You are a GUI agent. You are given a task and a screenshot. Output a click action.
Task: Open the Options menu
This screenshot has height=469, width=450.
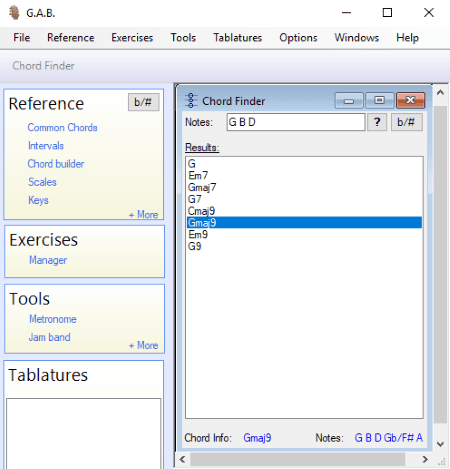tap(298, 38)
